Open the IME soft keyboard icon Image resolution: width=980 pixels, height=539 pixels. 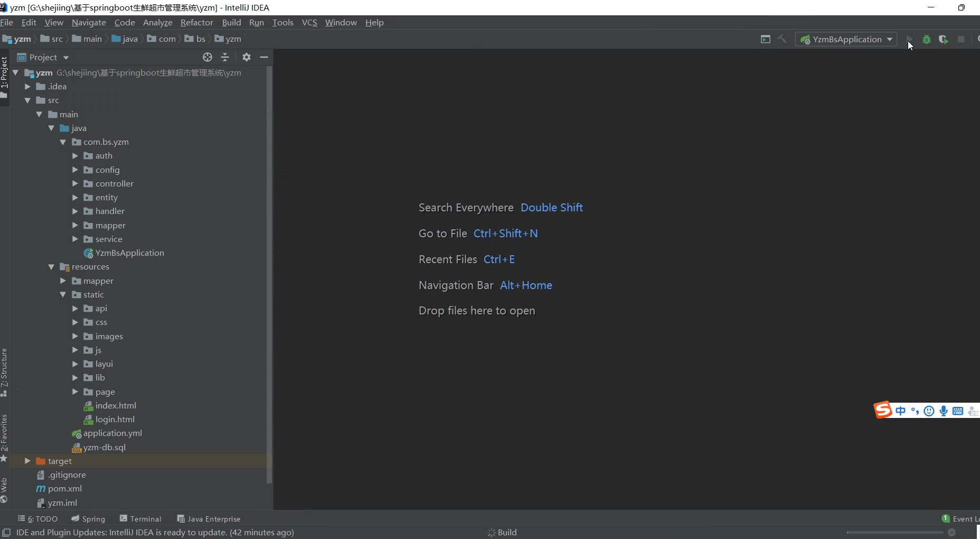pos(958,411)
